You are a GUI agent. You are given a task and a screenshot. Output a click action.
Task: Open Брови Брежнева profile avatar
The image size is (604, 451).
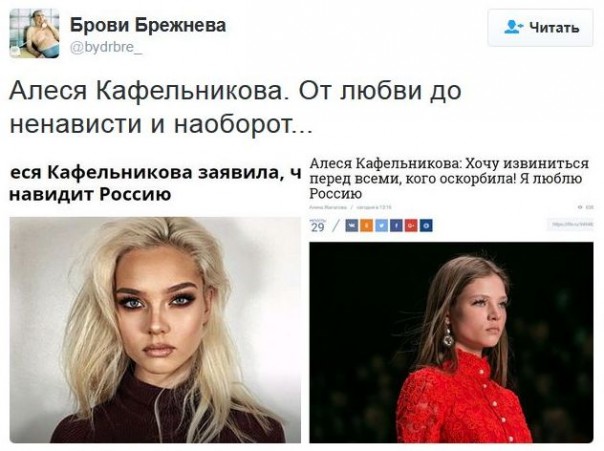click(35, 33)
